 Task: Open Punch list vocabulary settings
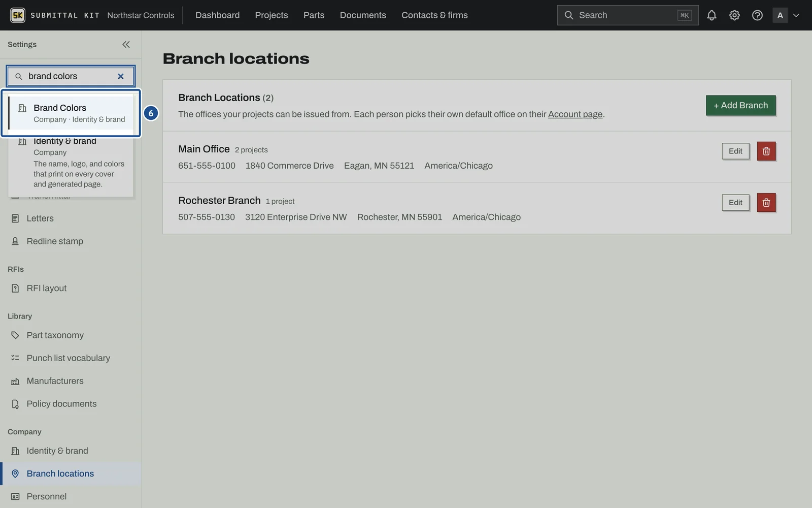[x=71, y=358]
